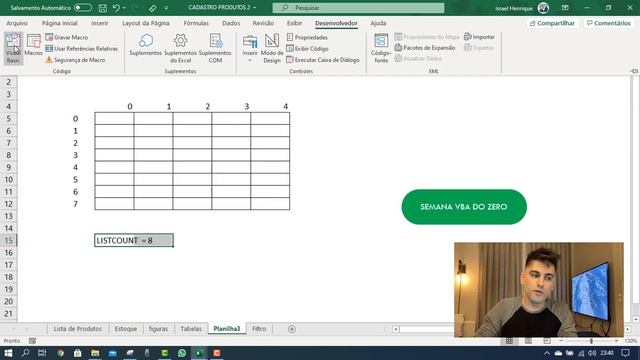The height and width of the screenshot is (360, 640).
Task: Click the zoom out minus button
Action: click(561, 341)
